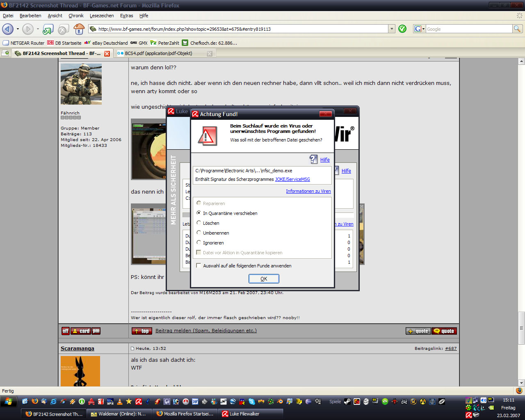Open the Datei menu
This screenshot has height=420, width=525.
click(x=8, y=16)
